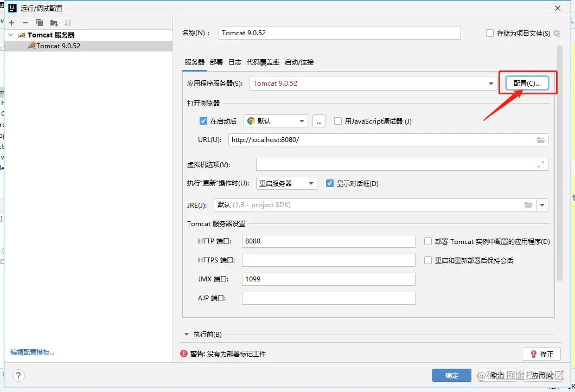Enable 用JavaScript调试器 checkbox
Viewport: 575px width, 392px height.
click(x=338, y=121)
